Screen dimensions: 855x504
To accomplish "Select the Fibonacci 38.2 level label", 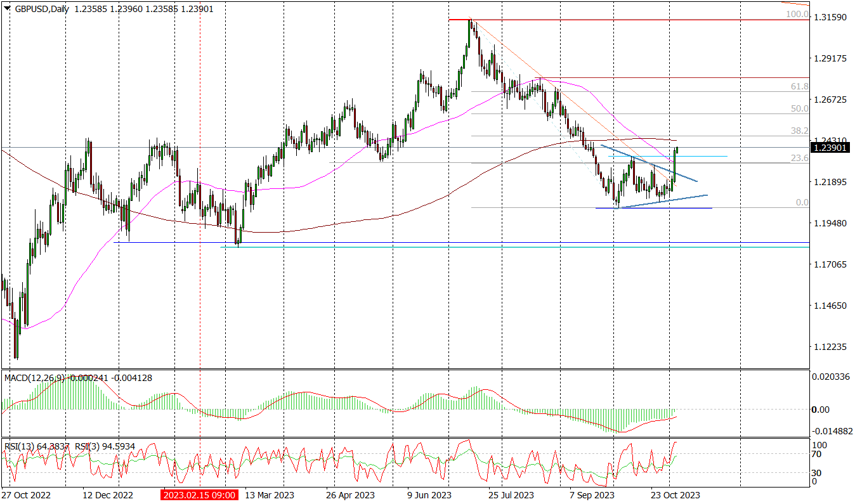I will click(800, 131).
